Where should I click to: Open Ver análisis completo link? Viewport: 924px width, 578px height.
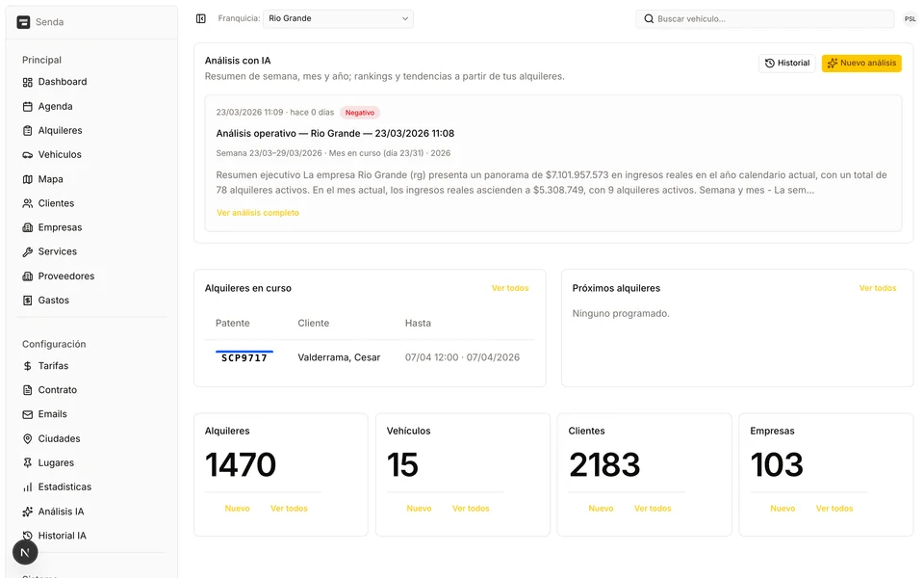click(x=258, y=213)
